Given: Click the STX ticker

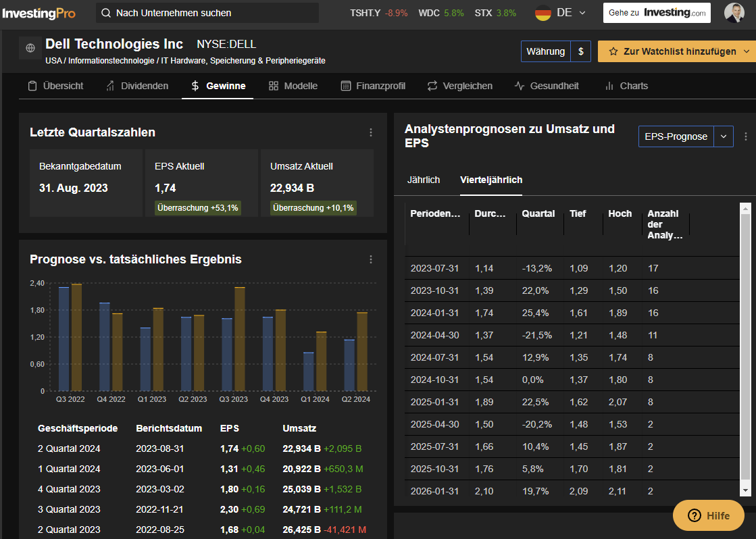Looking at the screenshot, I should (x=495, y=13).
